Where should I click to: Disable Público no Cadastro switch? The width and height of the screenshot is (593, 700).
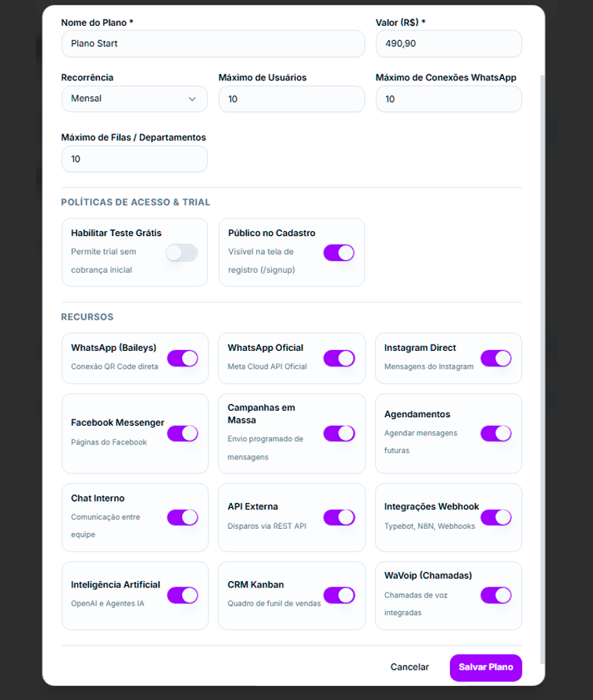point(339,252)
